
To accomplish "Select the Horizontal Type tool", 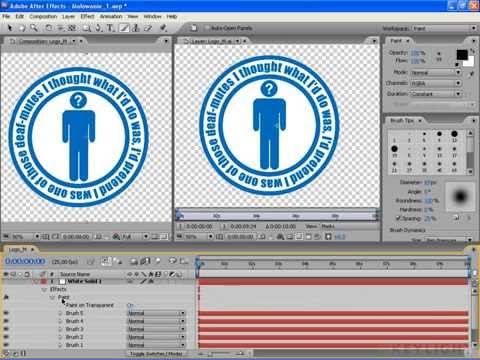I will [x=110, y=28].
